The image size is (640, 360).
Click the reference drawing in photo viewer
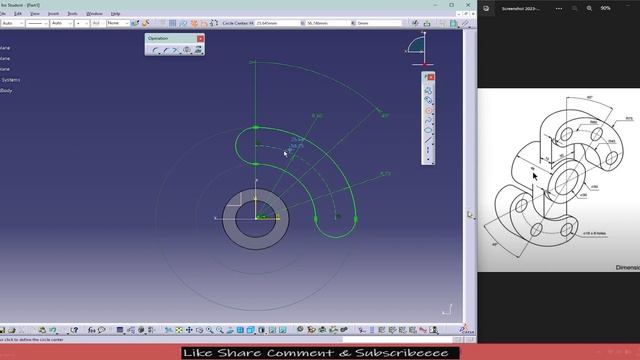pos(559,180)
